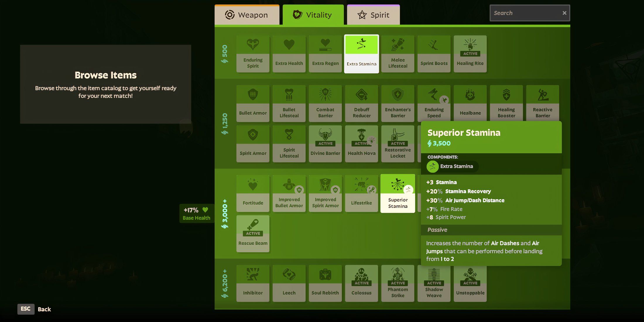Open the Spirit Lifesteal item
Viewport: 644px width, 322px height.
(x=289, y=144)
